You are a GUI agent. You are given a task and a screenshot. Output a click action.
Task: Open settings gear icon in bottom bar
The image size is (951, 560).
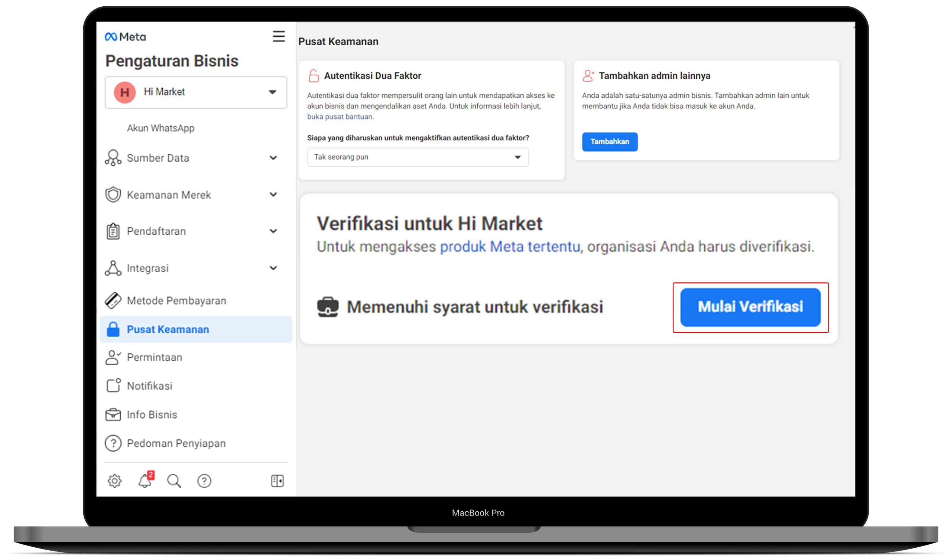(115, 481)
